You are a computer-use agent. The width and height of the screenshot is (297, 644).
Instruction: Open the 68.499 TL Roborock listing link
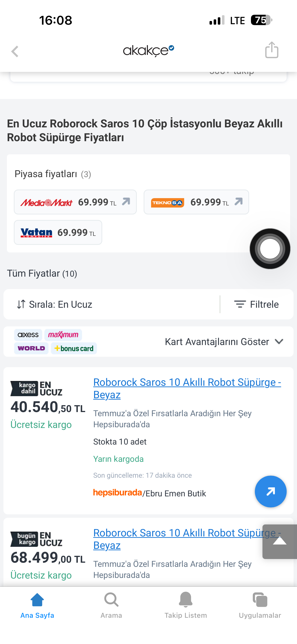pos(187,539)
